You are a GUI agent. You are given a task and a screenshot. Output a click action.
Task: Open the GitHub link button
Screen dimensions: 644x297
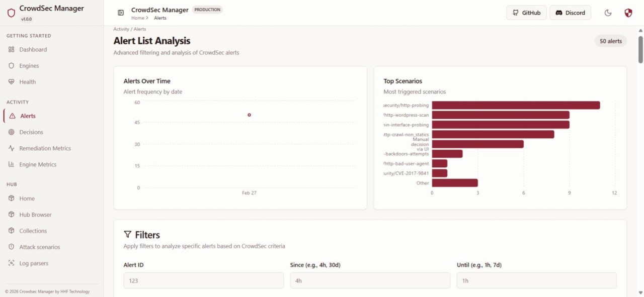pyautogui.click(x=526, y=13)
